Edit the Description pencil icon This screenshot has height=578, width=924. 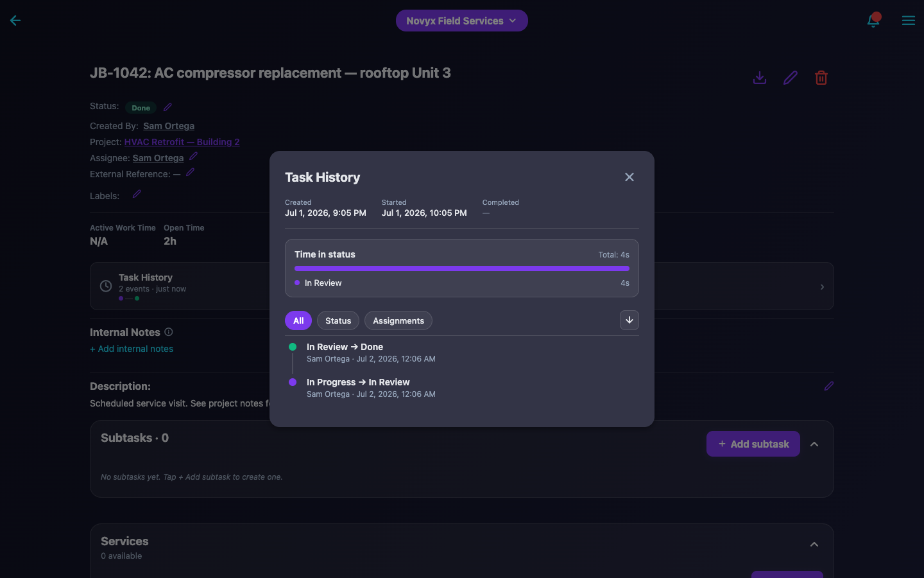coord(829,386)
